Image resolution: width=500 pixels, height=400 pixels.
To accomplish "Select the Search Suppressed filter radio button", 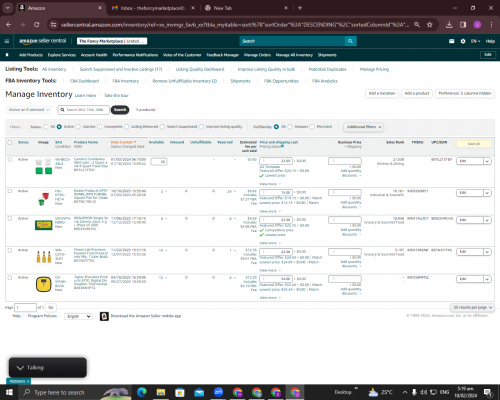I will [162, 127].
